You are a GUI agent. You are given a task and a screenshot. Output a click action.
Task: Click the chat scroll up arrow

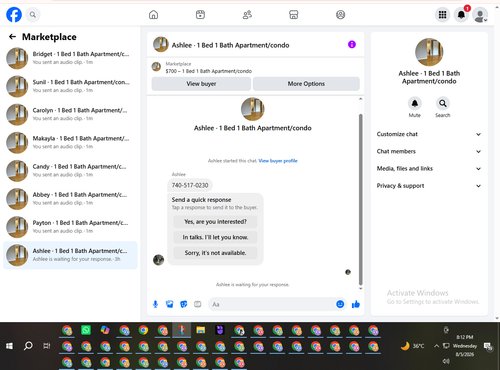pos(360,99)
